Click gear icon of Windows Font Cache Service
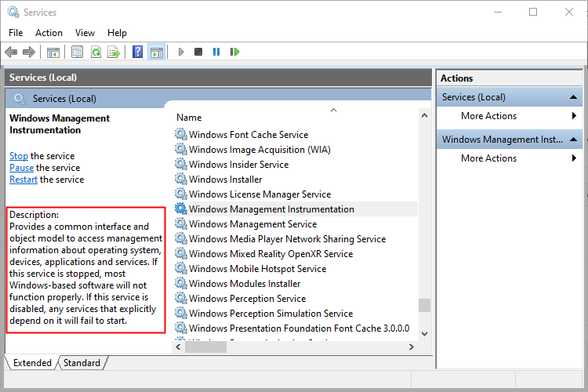 tap(181, 134)
